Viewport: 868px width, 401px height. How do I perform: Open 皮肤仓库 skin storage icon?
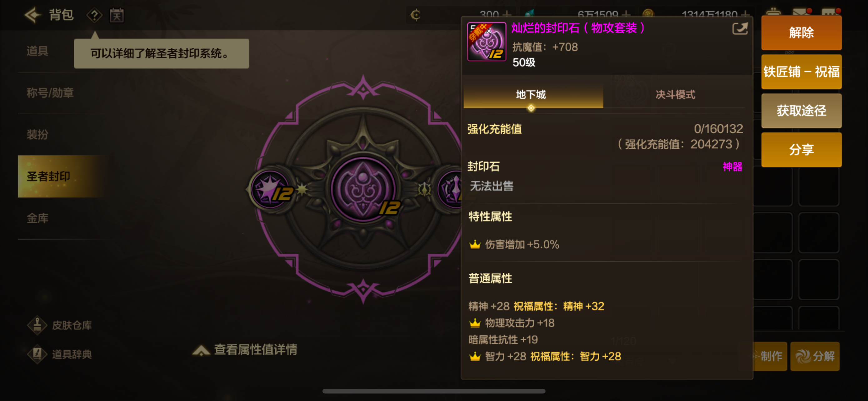[x=37, y=325]
